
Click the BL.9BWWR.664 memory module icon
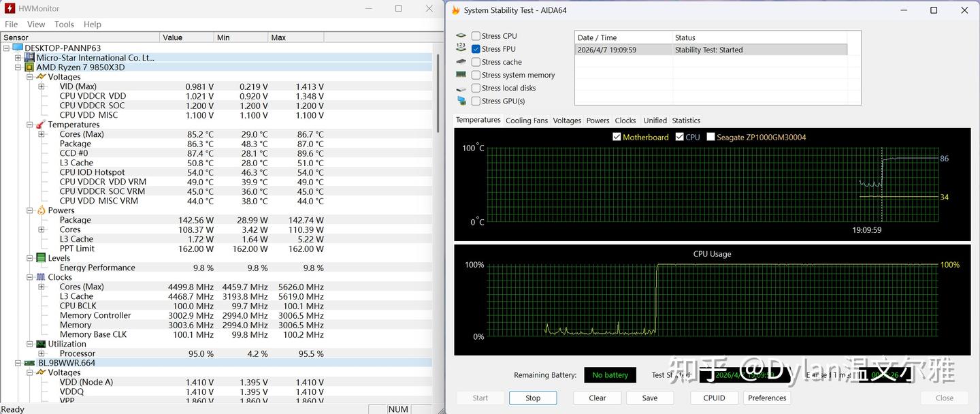(29, 363)
